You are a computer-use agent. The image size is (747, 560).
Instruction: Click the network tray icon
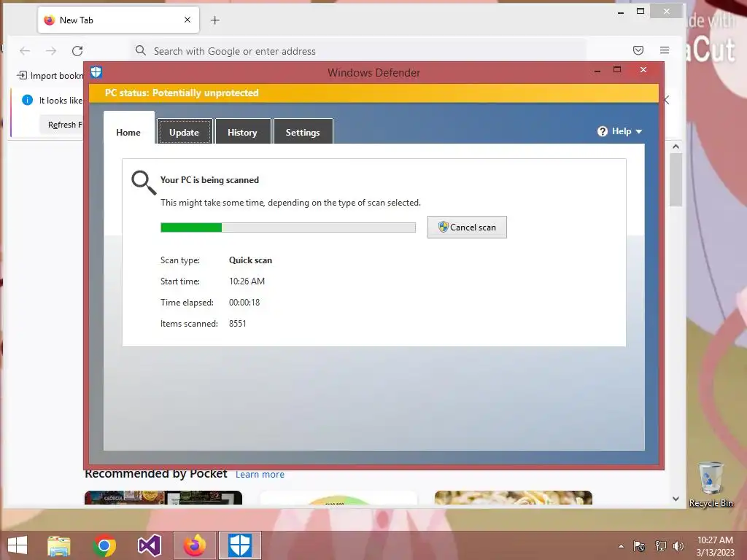pos(660,546)
